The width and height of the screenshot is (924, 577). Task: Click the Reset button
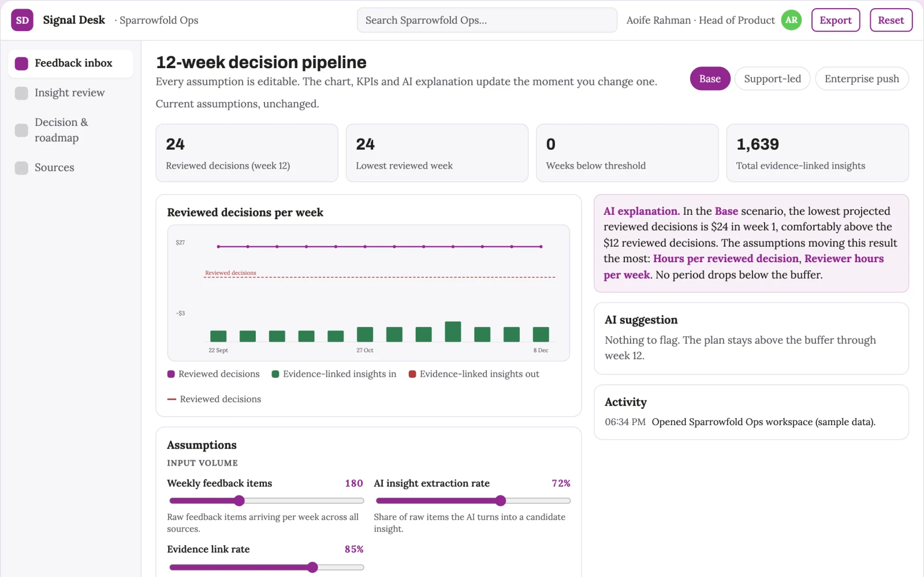click(x=891, y=20)
